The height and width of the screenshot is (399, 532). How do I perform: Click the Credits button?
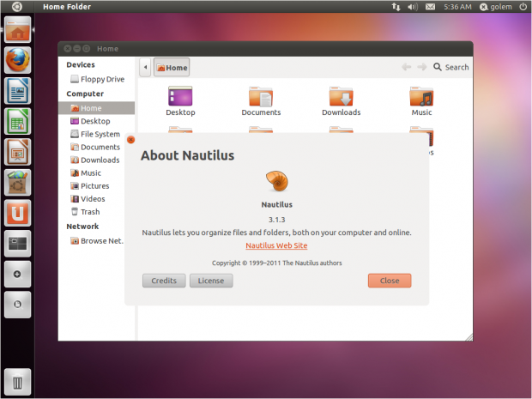[164, 281]
